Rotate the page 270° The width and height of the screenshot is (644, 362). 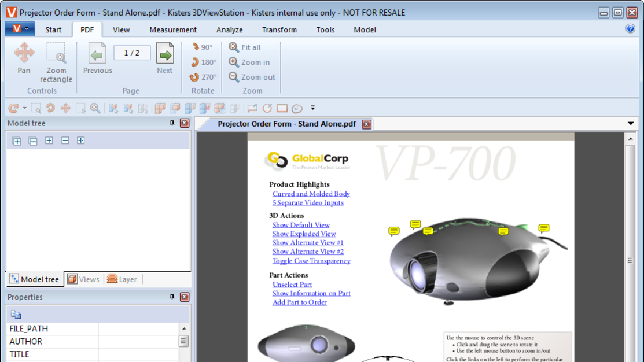click(203, 77)
